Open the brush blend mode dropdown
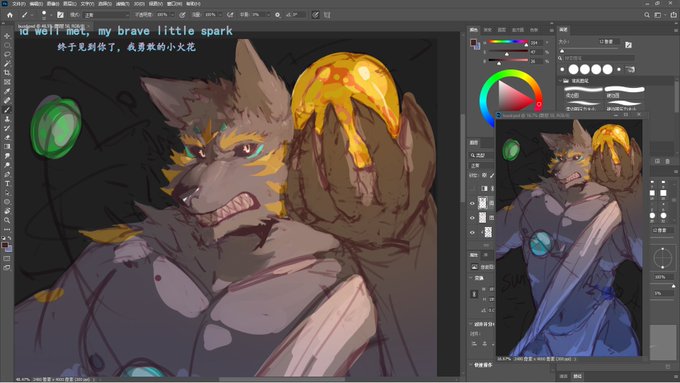Screen dimensions: 680x383 point(107,15)
